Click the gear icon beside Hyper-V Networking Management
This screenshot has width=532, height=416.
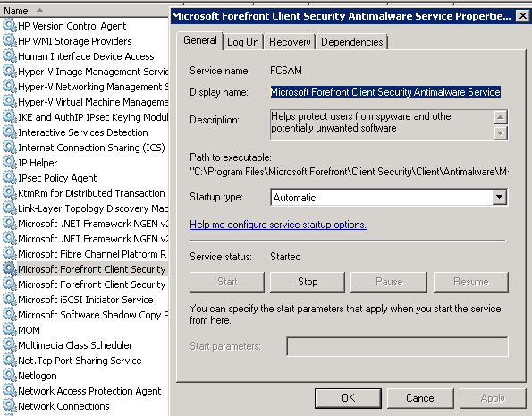[9, 87]
